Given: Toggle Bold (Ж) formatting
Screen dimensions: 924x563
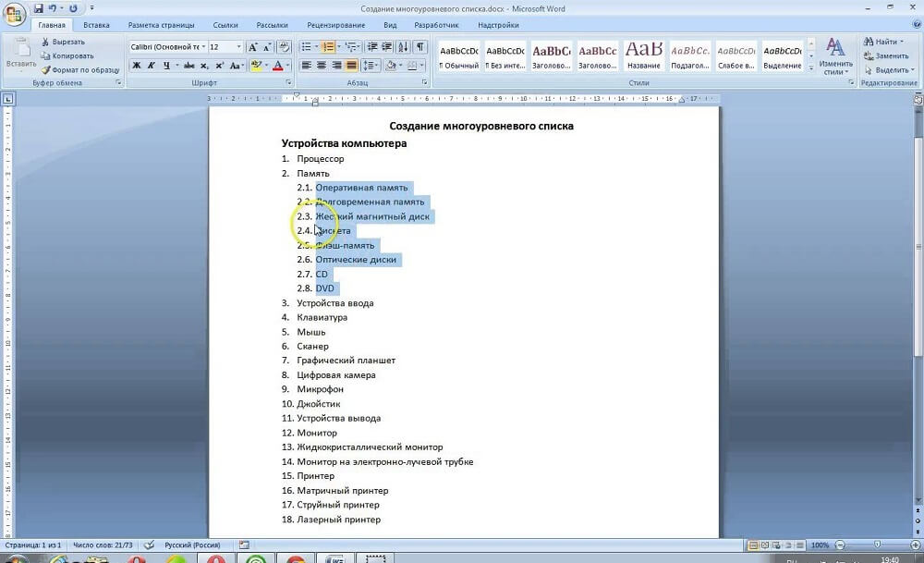Looking at the screenshot, I should pos(137,66).
